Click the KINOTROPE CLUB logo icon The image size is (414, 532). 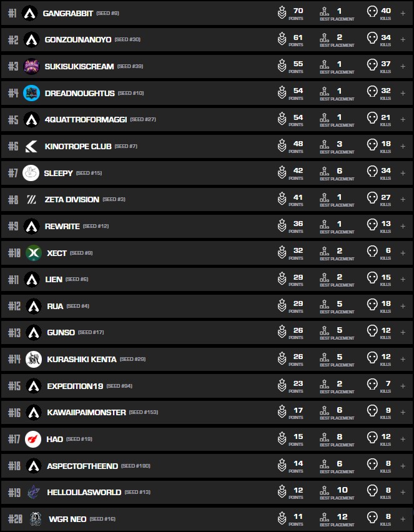pos(31,147)
